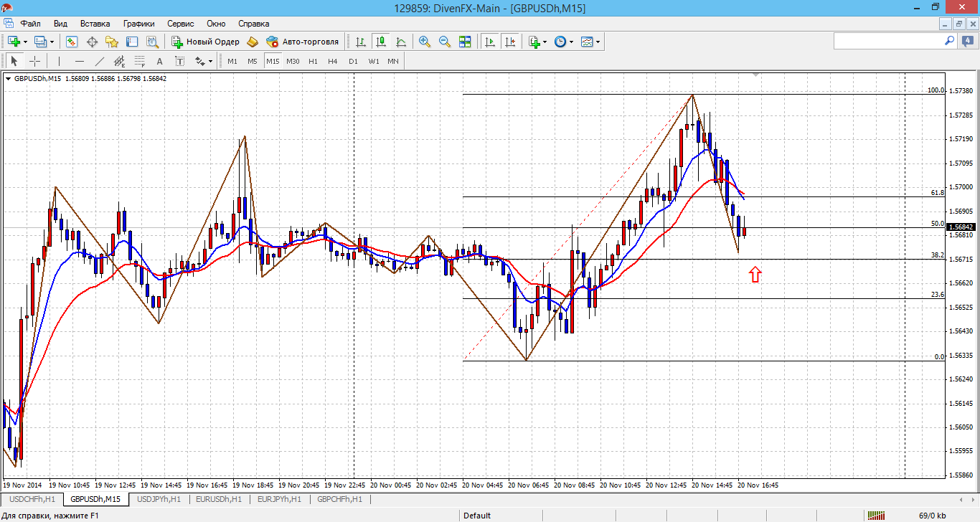The width and height of the screenshot is (980, 522).
Task: Click the search input field
Action: (x=888, y=42)
